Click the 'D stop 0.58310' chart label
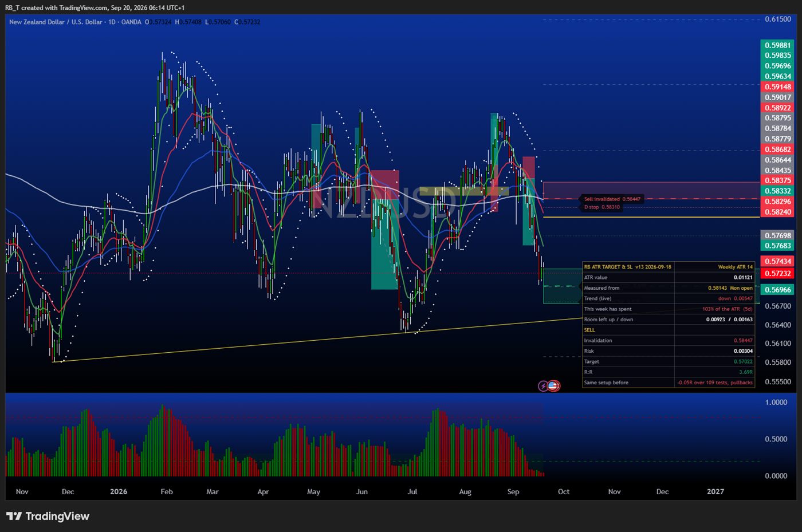 pyautogui.click(x=601, y=207)
